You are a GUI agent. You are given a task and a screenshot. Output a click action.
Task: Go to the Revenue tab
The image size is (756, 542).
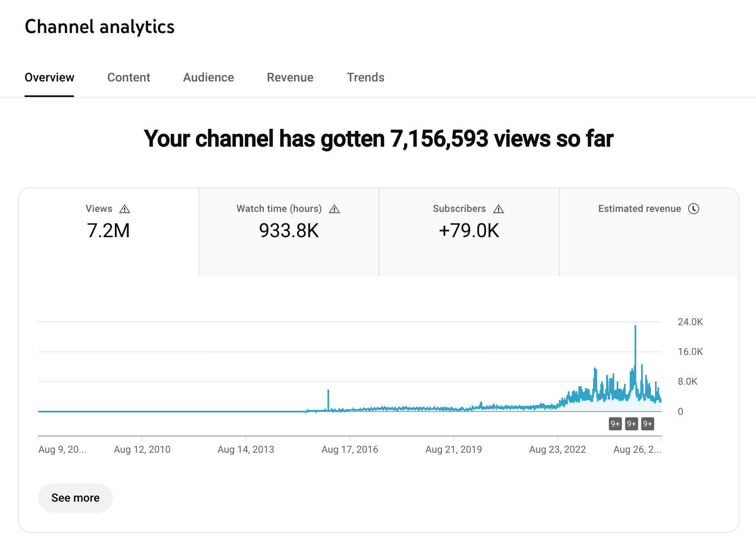[290, 77]
